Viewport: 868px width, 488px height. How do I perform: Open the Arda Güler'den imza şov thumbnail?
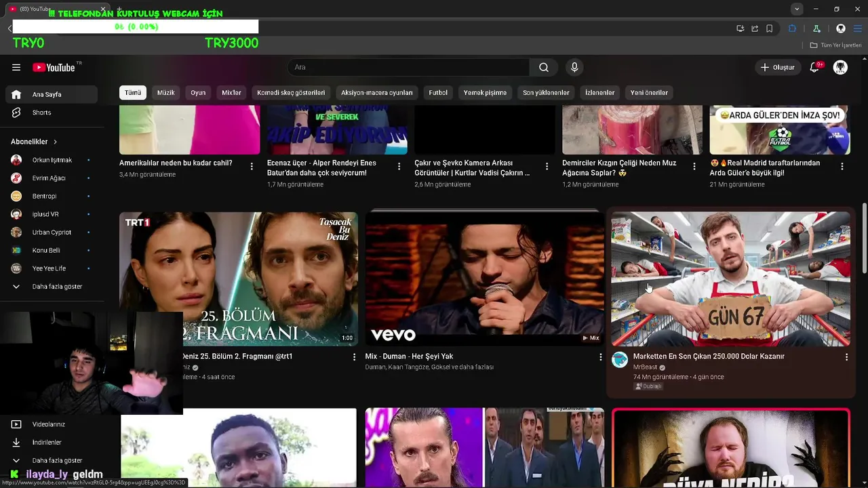tap(780, 130)
